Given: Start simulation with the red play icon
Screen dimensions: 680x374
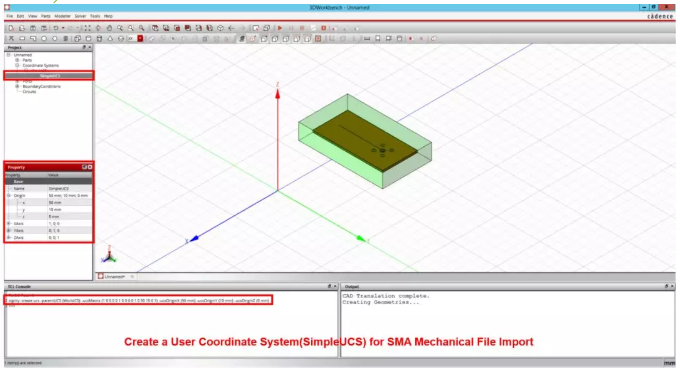Looking at the screenshot, I should 280,28.
